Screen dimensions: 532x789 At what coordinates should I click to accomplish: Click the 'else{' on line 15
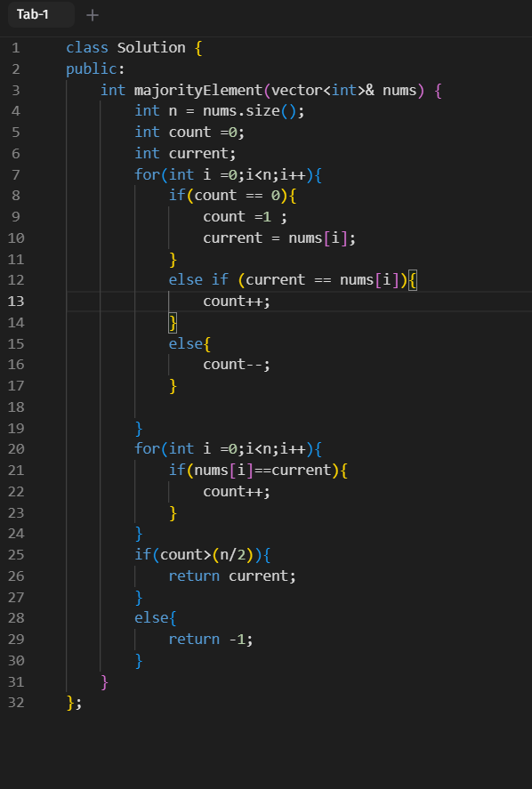point(189,343)
